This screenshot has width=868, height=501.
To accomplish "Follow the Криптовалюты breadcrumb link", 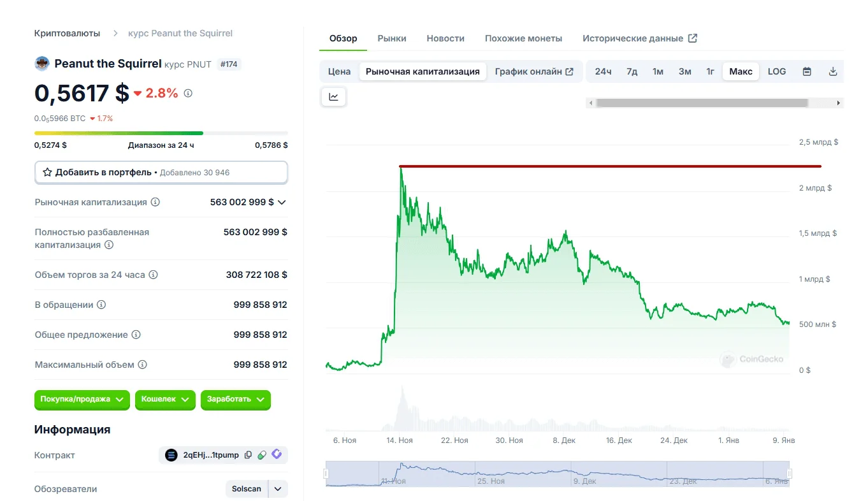I will [x=67, y=33].
